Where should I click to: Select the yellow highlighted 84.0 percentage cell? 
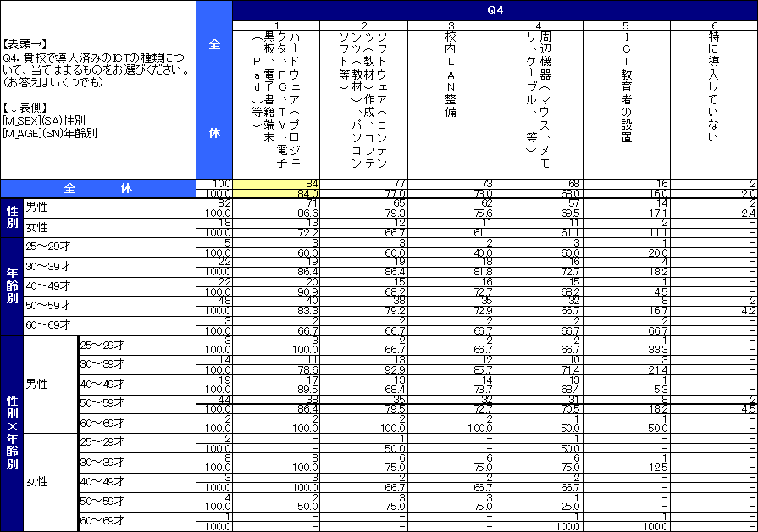click(276, 194)
